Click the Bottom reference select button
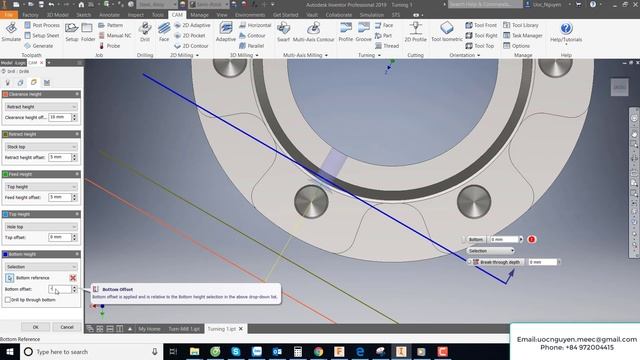This screenshot has width=640, height=360. coord(9,278)
